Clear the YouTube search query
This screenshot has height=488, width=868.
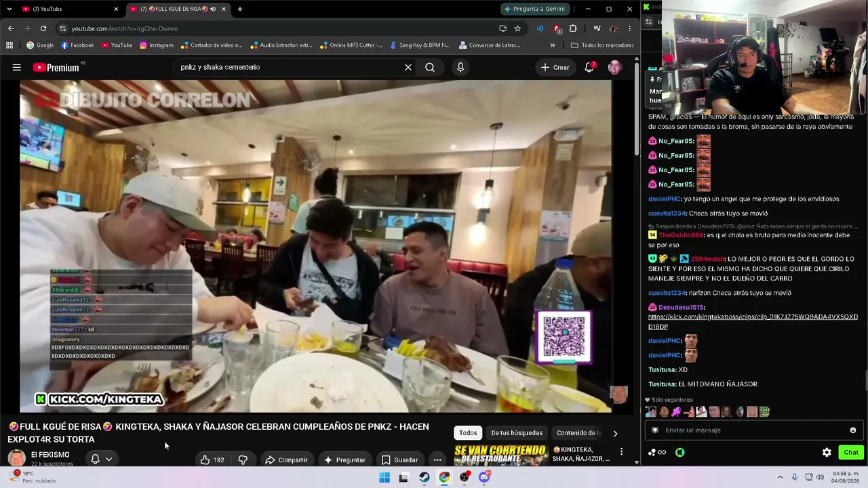click(408, 67)
